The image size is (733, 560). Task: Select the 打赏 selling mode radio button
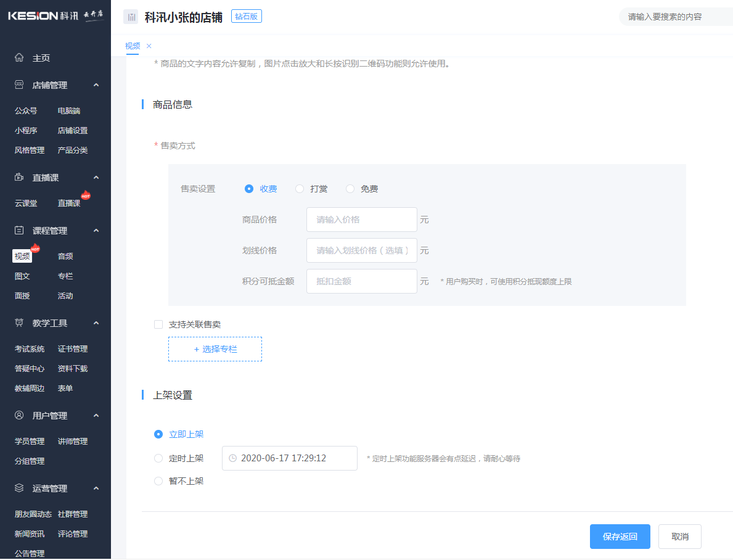[300, 189]
